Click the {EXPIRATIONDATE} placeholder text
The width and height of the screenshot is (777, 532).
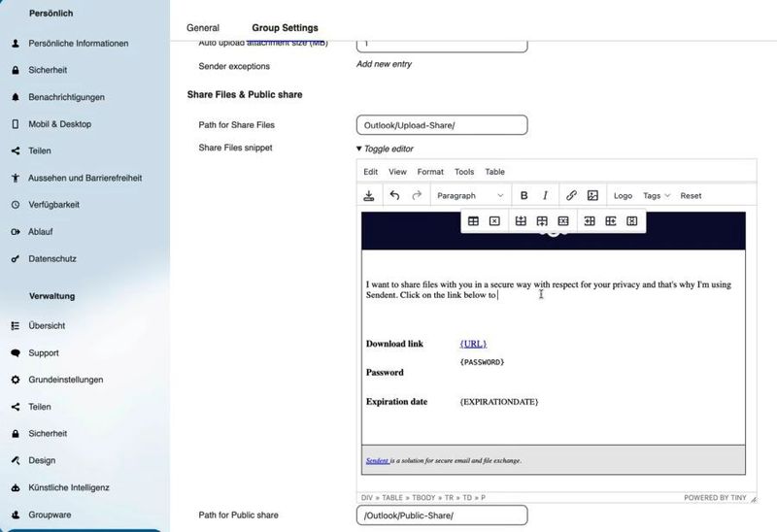[x=498, y=402]
